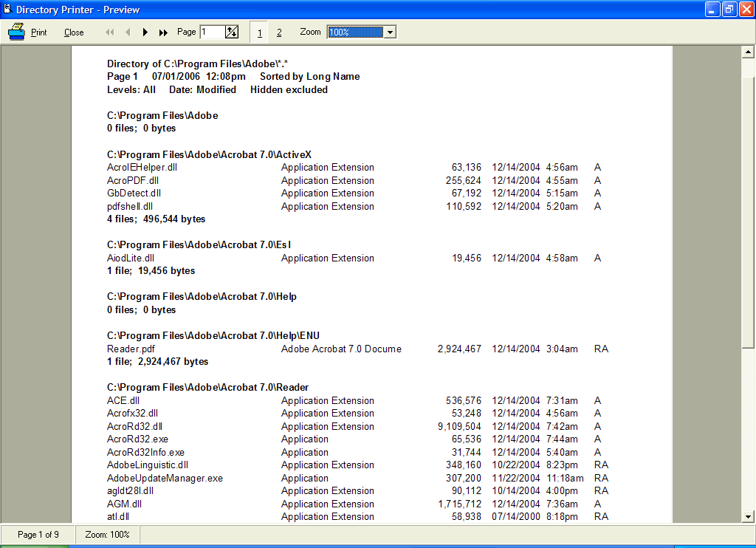Go to the first page arrow
This screenshot has width=756, height=548.
point(110,32)
